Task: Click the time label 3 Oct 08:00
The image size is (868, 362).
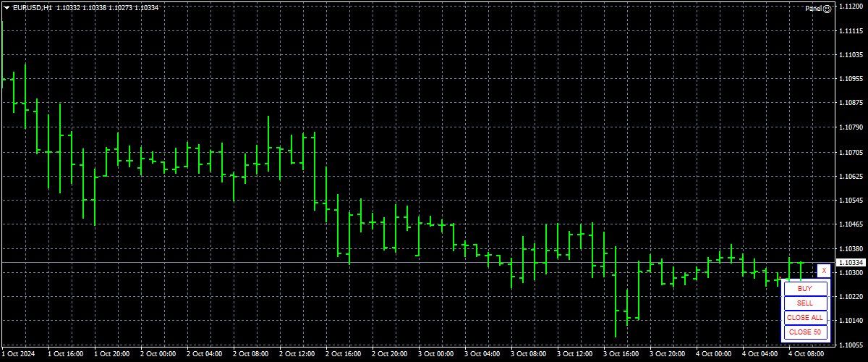Action: [x=528, y=354]
